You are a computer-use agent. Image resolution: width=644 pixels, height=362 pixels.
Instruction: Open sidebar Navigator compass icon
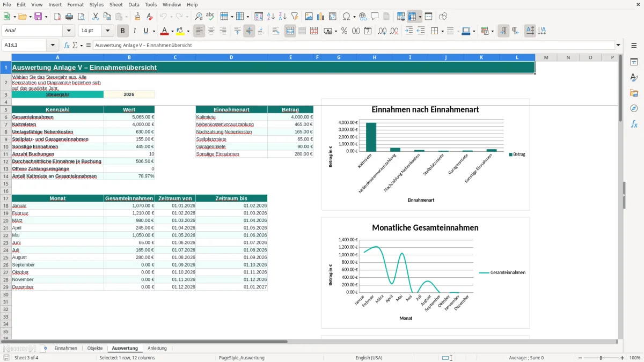tap(634, 108)
